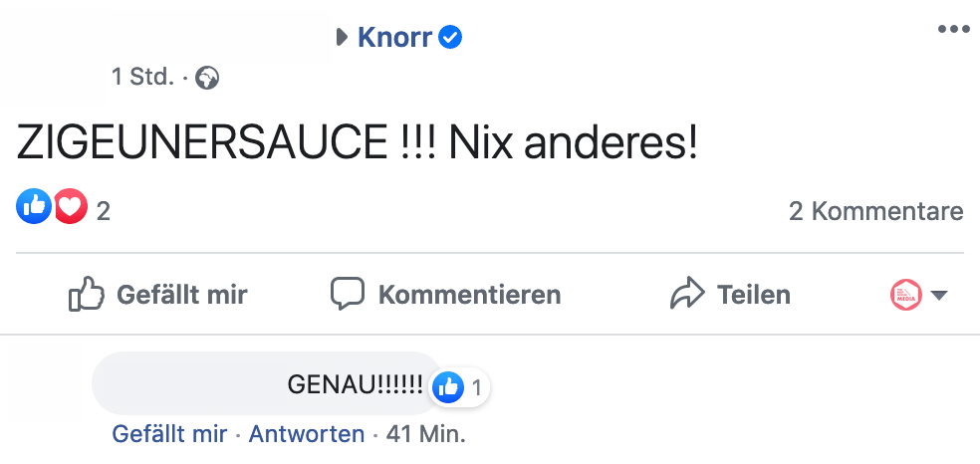Screen dimensions: 980x464
Task: Click the red circular profile avatar icon
Action: [905, 295]
